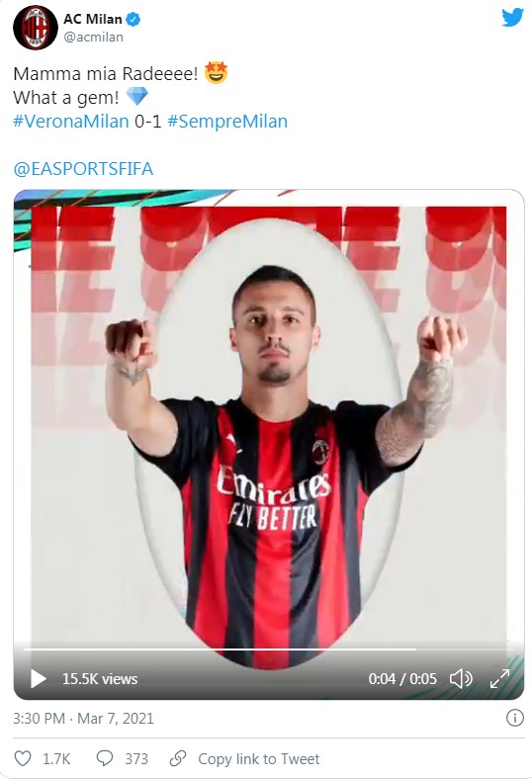Click Copy link to Tweet

(x=259, y=759)
